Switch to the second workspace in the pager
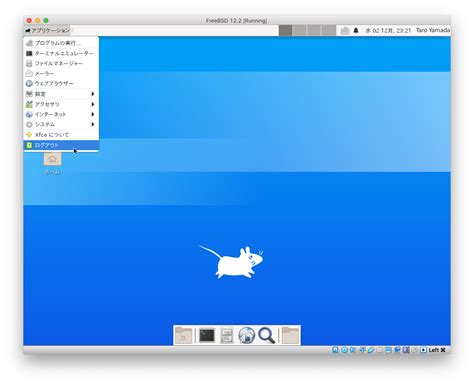 [x=300, y=30]
